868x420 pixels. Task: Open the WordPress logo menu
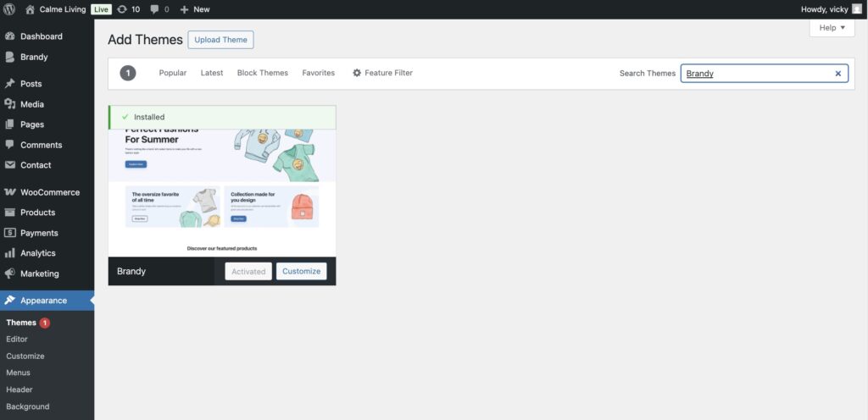point(9,9)
